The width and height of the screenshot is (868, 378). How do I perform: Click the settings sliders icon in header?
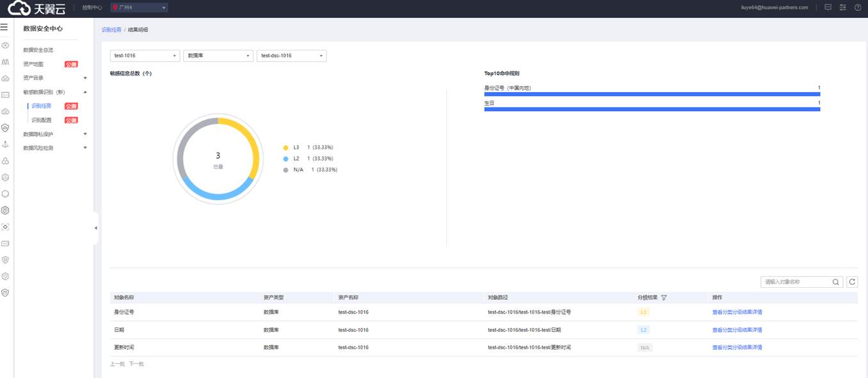(842, 8)
